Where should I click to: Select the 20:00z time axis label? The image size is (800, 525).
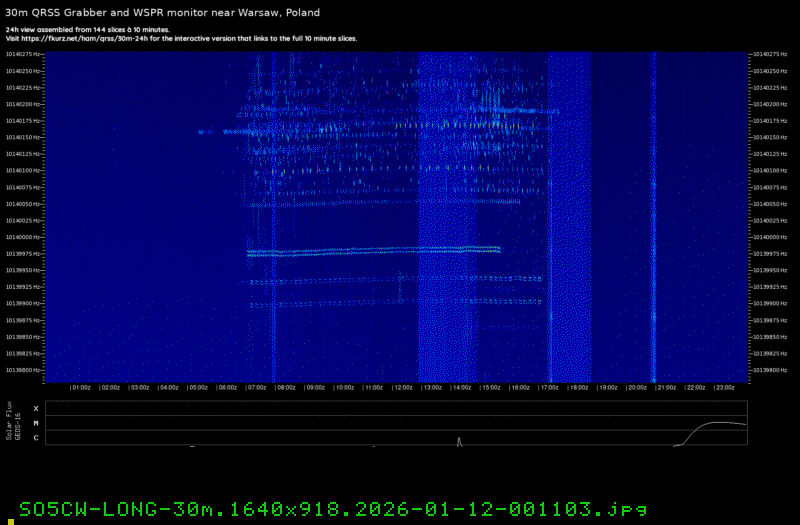tap(637, 388)
